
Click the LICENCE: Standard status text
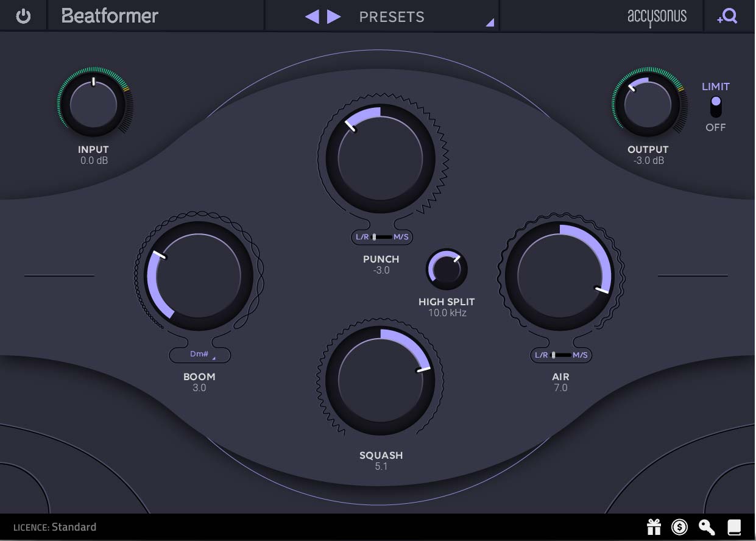click(x=55, y=528)
